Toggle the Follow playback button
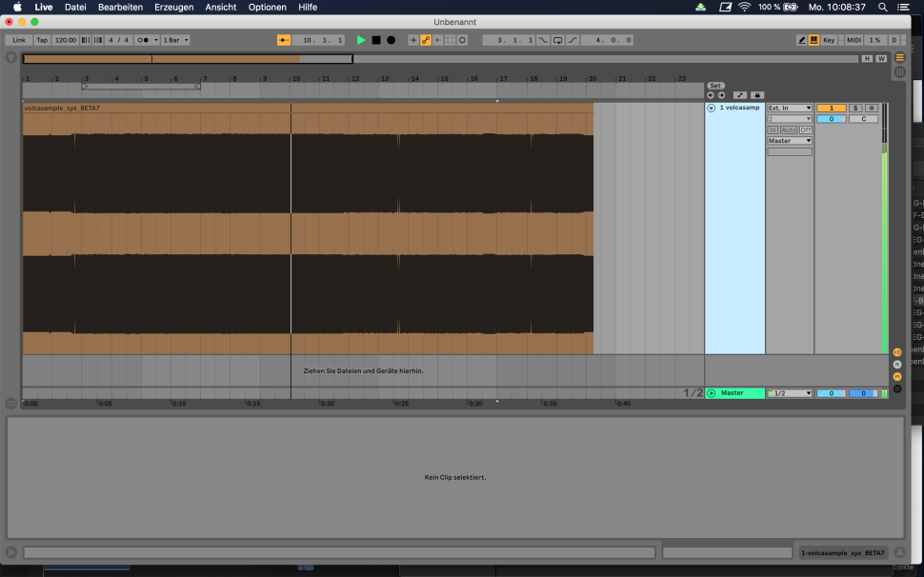Viewport: 924px width, 577px height. [x=284, y=40]
